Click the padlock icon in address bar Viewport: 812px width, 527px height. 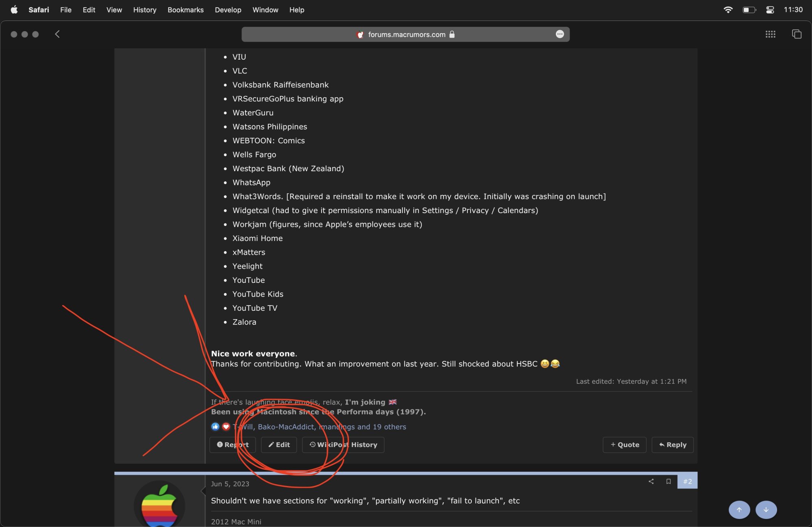click(x=452, y=34)
